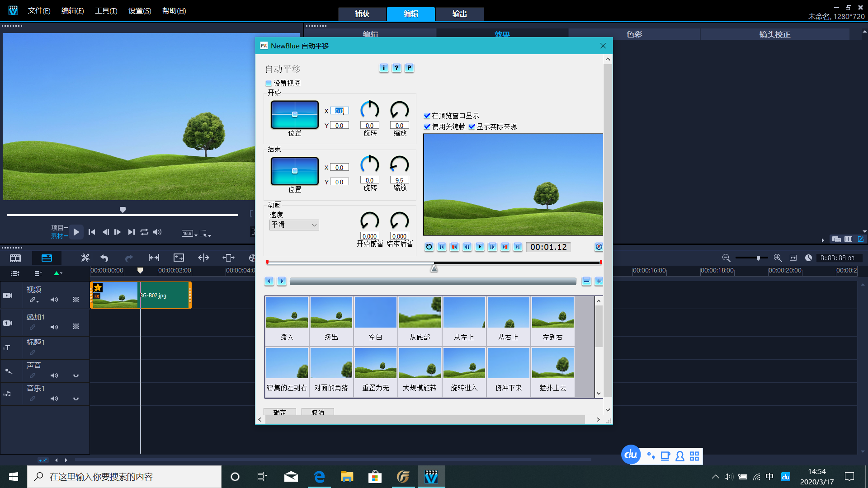The width and height of the screenshot is (868, 488).
Task: Uncheck 在预览窗口显示 option
Action: pyautogui.click(x=427, y=116)
